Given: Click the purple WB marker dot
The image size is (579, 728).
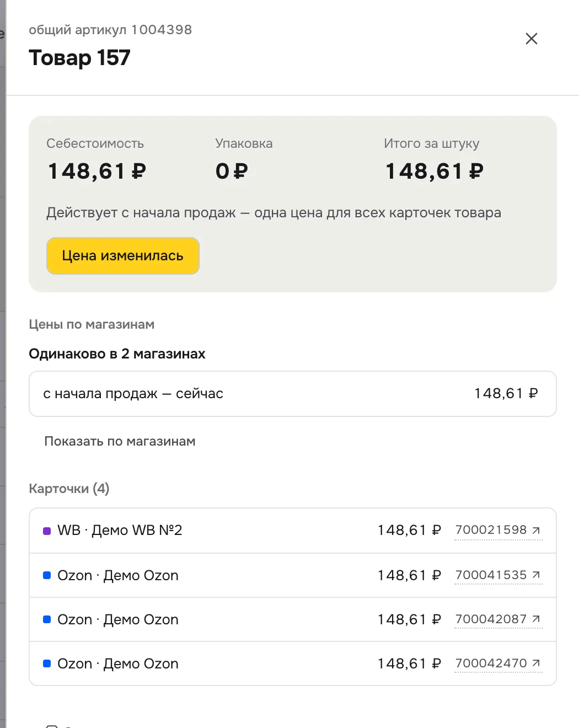Looking at the screenshot, I should click(x=47, y=531).
